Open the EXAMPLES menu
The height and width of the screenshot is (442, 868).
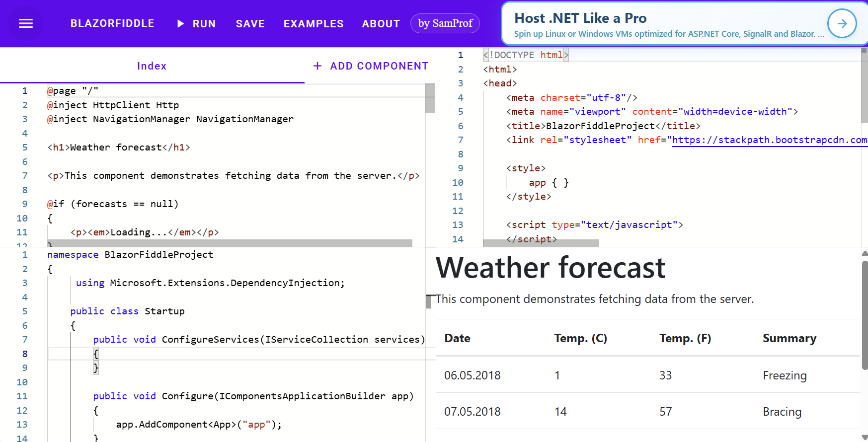314,23
